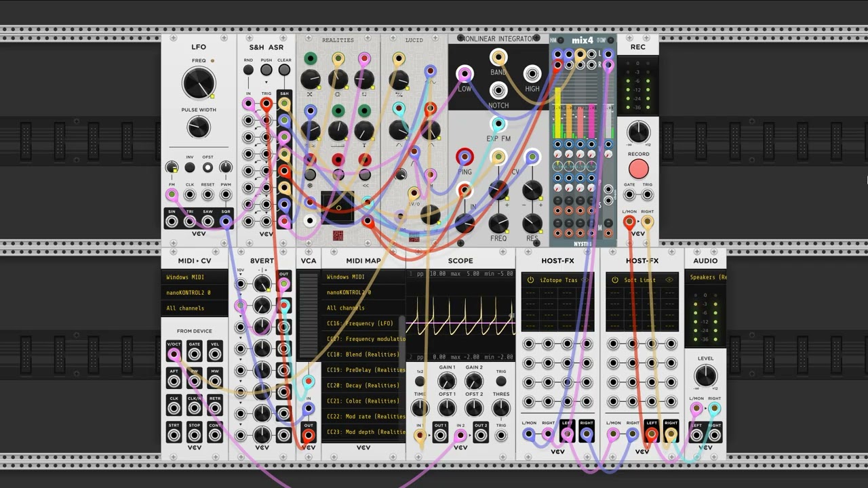The width and height of the screenshot is (868, 488).
Task: Click the NOTCH output jack on Nonlinear Integrator
Action: tap(498, 90)
